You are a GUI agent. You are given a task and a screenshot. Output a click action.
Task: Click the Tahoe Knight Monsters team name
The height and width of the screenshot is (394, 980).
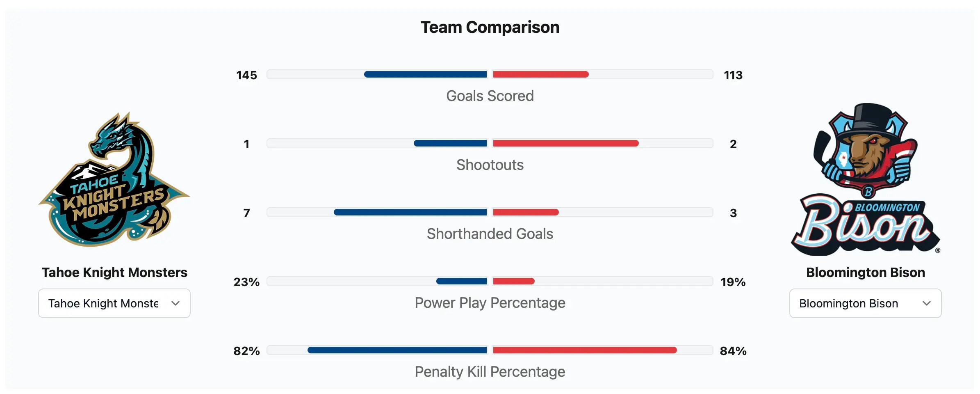click(114, 273)
